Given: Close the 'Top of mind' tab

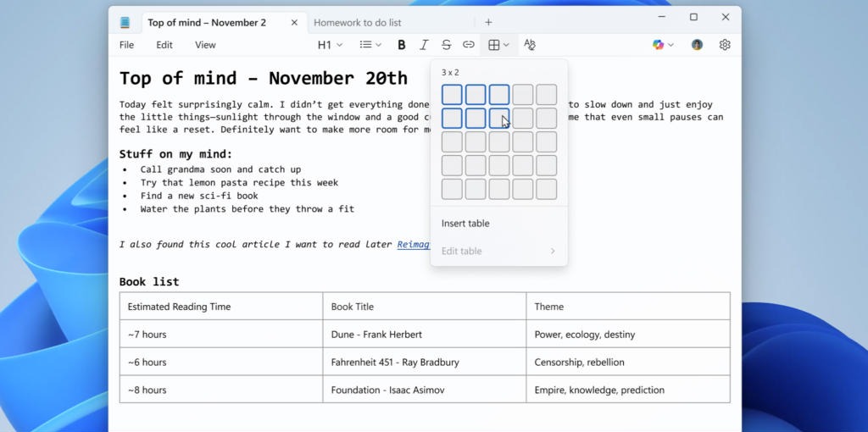Looking at the screenshot, I should pyautogui.click(x=294, y=23).
